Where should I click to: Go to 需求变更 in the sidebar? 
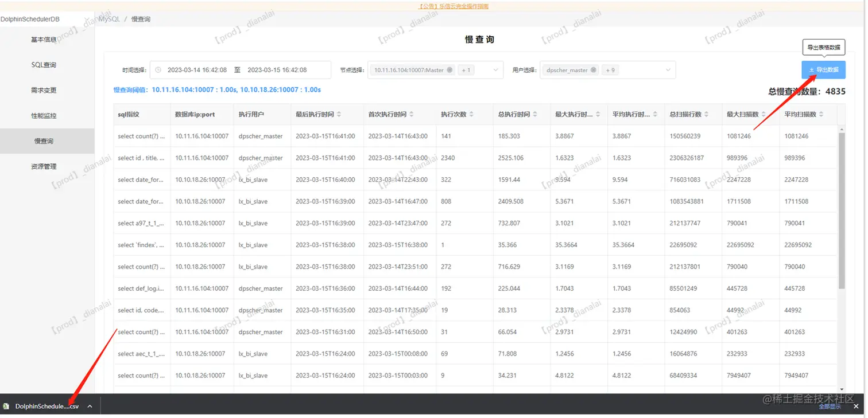click(44, 90)
